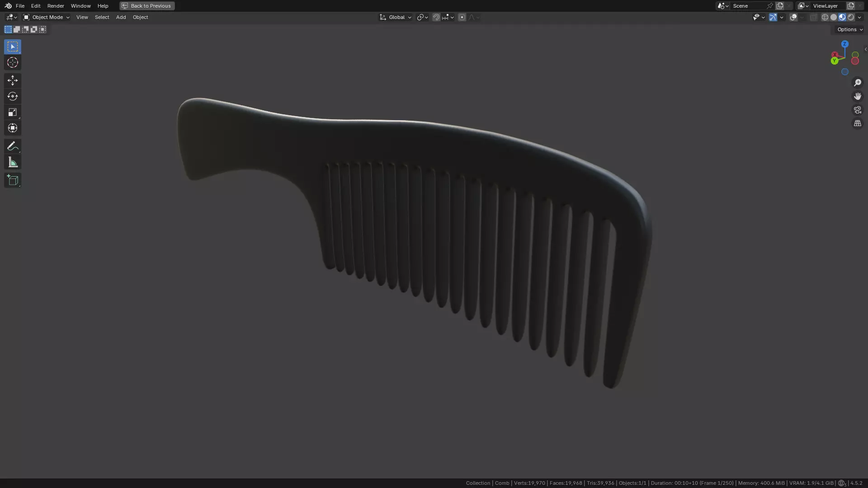
Task: Click the Back to Previous button
Action: pos(147,6)
